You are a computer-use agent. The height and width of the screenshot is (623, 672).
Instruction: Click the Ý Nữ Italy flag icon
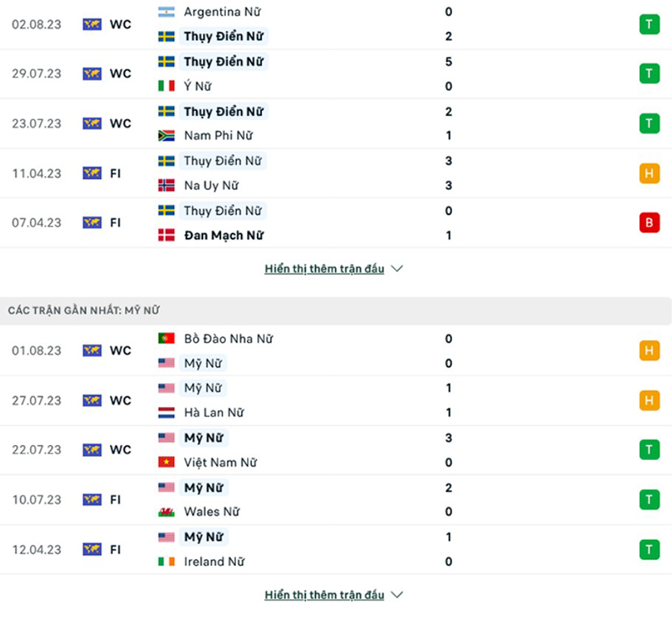pyautogui.click(x=166, y=86)
